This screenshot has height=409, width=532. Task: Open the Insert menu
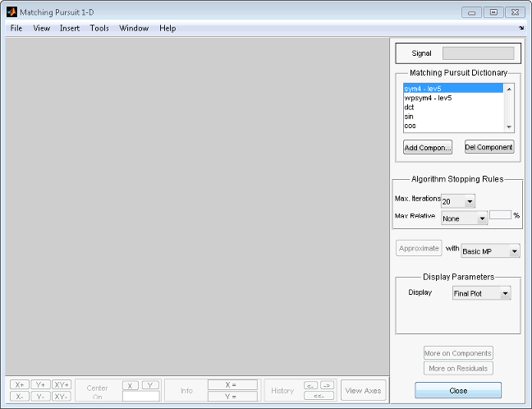70,28
